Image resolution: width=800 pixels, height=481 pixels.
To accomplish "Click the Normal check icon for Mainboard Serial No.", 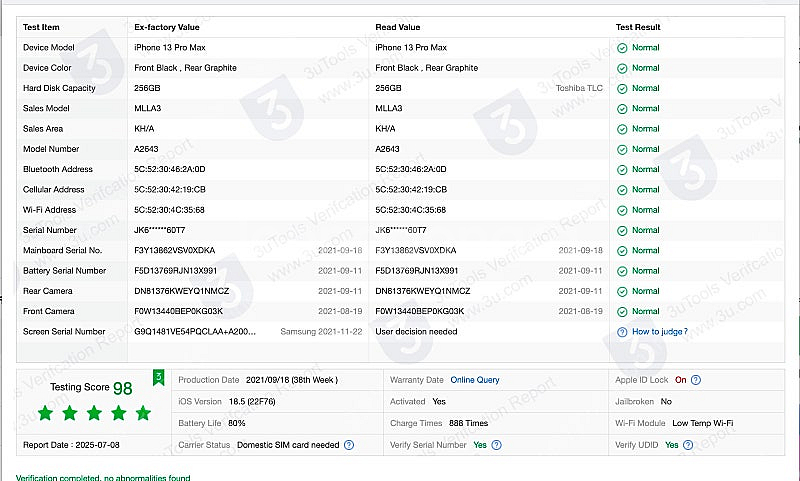I will (x=622, y=251).
